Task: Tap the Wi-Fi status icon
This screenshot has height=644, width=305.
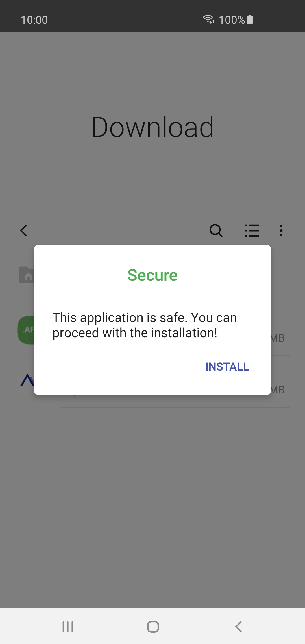Action: pos(209,19)
